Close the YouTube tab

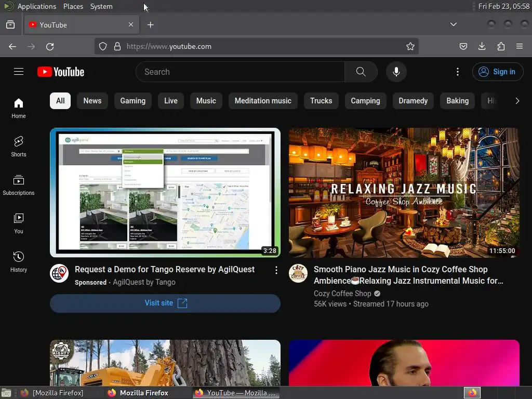click(131, 24)
